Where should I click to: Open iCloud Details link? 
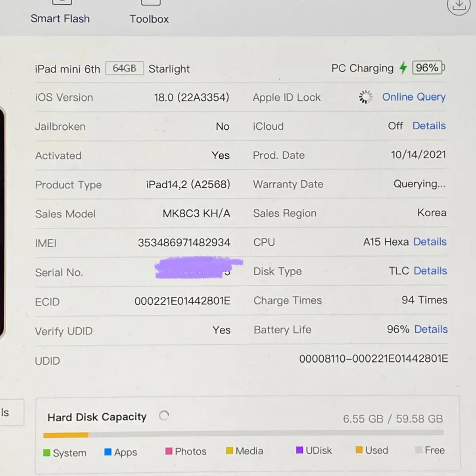(429, 126)
